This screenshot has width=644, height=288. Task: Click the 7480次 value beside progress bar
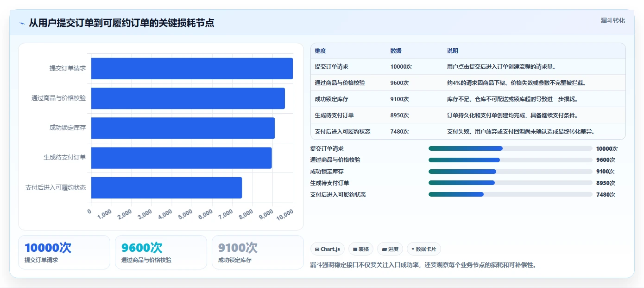coord(606,195)
